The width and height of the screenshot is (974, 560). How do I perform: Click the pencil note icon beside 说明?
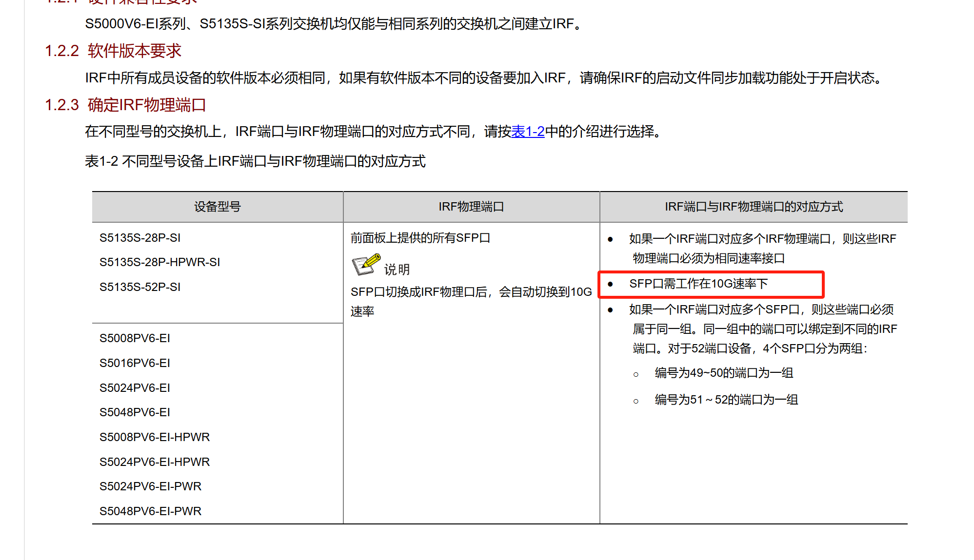tap(366, 265)
